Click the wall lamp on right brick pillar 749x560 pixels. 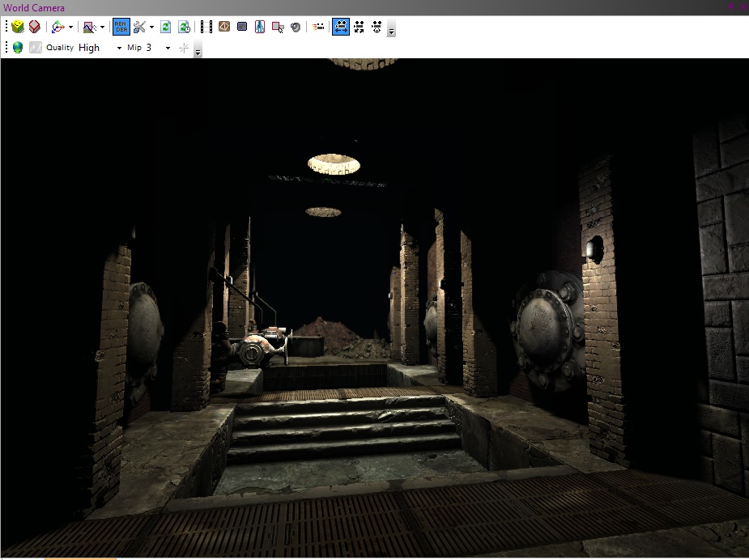(x=594, y=248)
